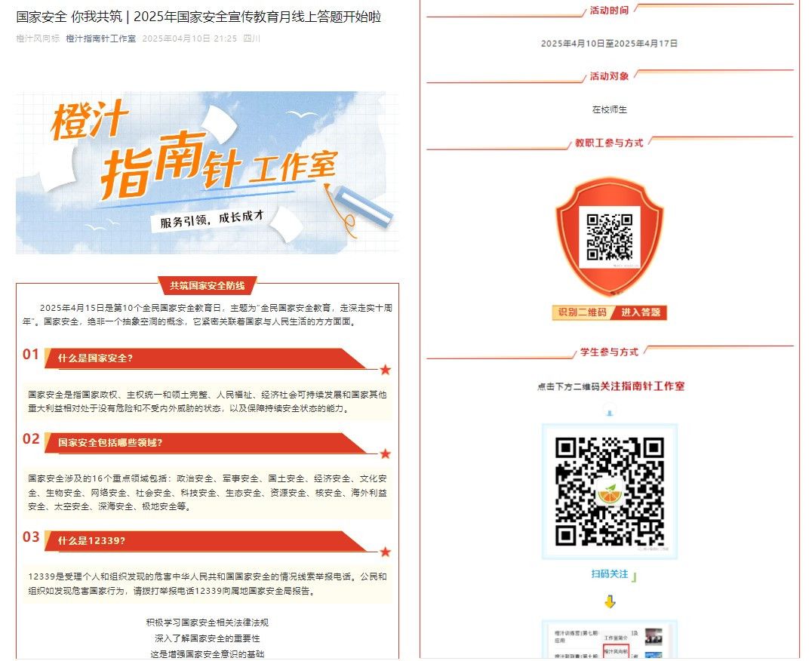Click the red star beside 什么是12339?

coord(386,552)
